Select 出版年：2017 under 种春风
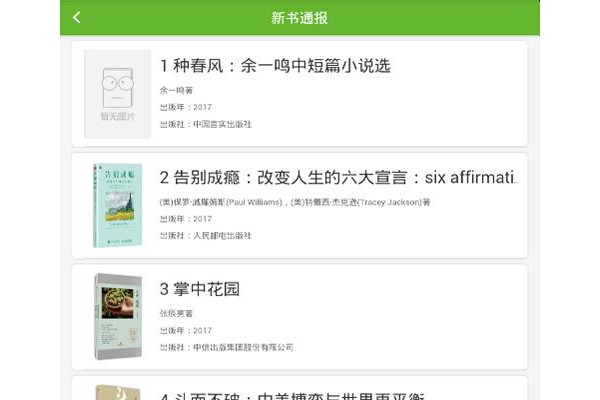The height and width of the screenshot is (400, 600). [x=186, y=107]
